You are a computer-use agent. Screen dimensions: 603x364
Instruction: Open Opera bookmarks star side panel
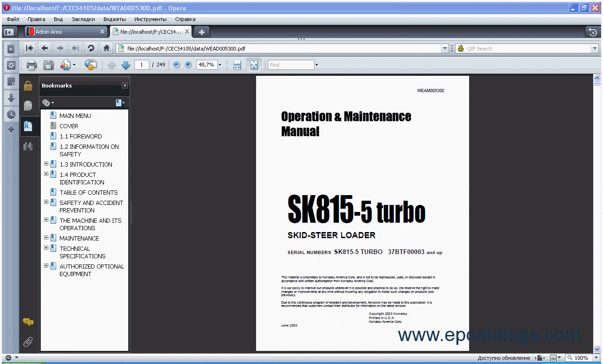(11, 49)
